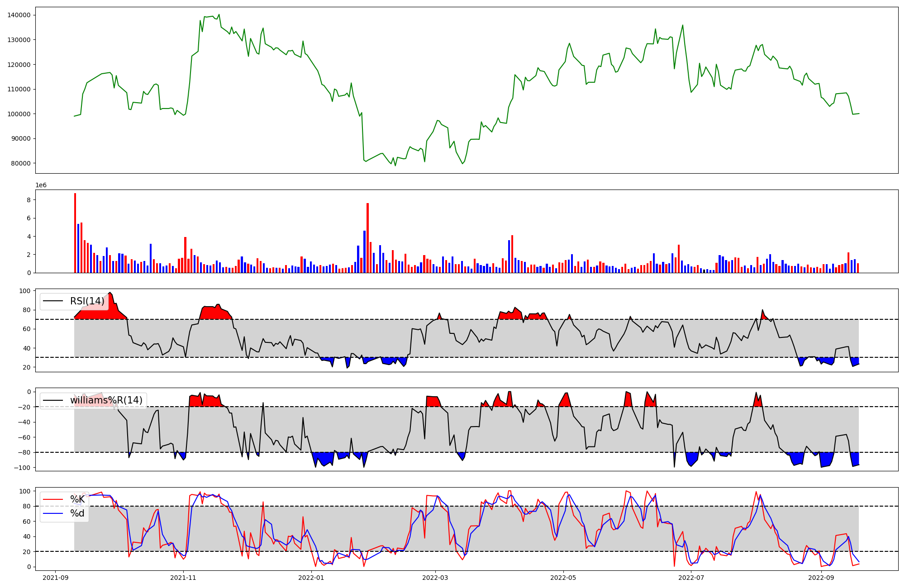Click blue line sample beside %d
This screenshot has width=905, height=588.
pos(53,513)
